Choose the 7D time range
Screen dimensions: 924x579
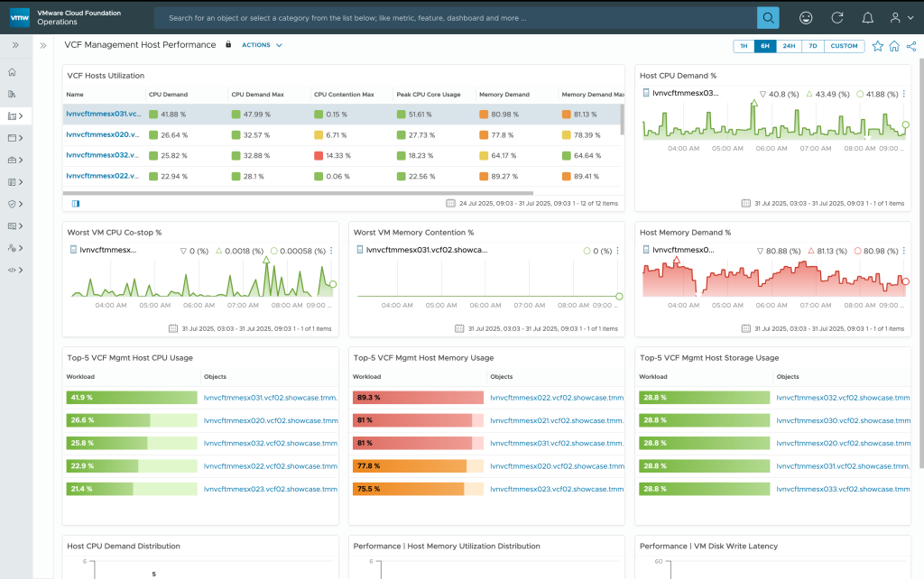[x=812, y=46]
